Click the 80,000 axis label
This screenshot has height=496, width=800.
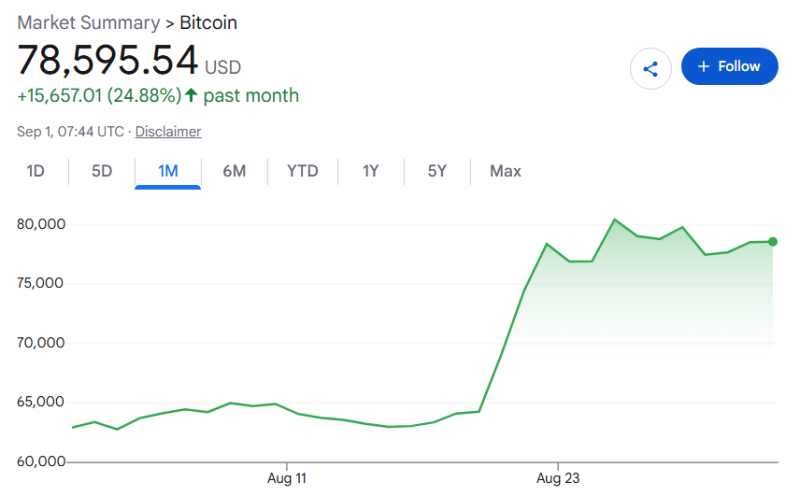tap(41, 224)
